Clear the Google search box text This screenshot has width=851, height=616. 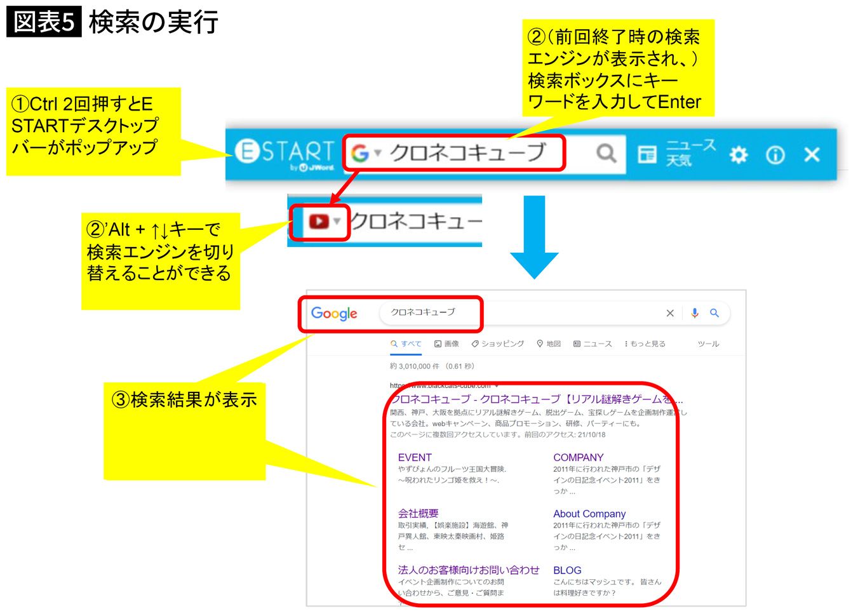point(669,313)
